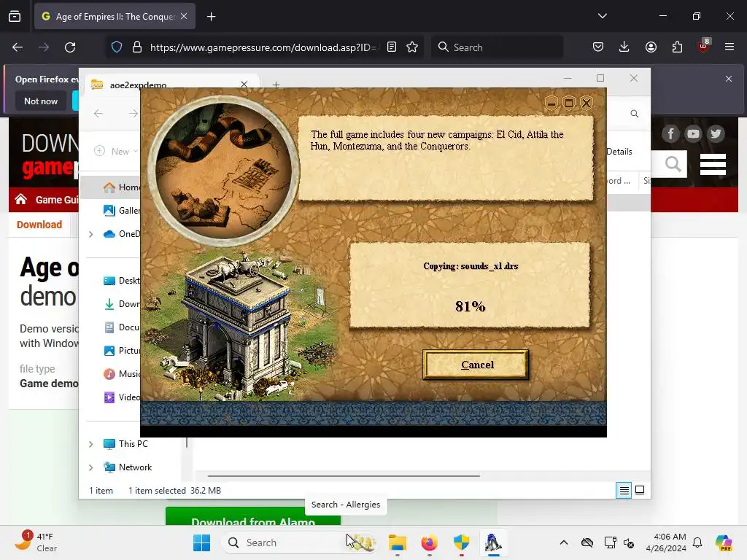The height and width of the screenshot is (560, 747).
Task: Open the Download tab on gamepressure
Action: pyautogui.click(x=39, y=225)
